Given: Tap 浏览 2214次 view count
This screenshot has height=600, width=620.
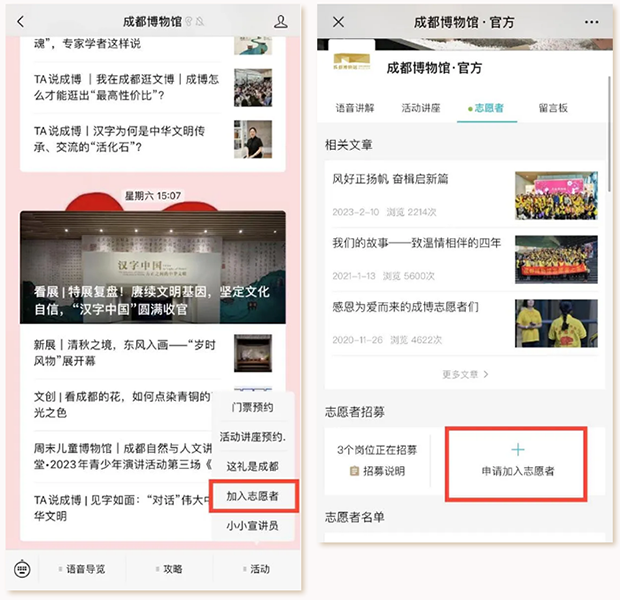Looking at the screenshot, I should tap(411, 212).
